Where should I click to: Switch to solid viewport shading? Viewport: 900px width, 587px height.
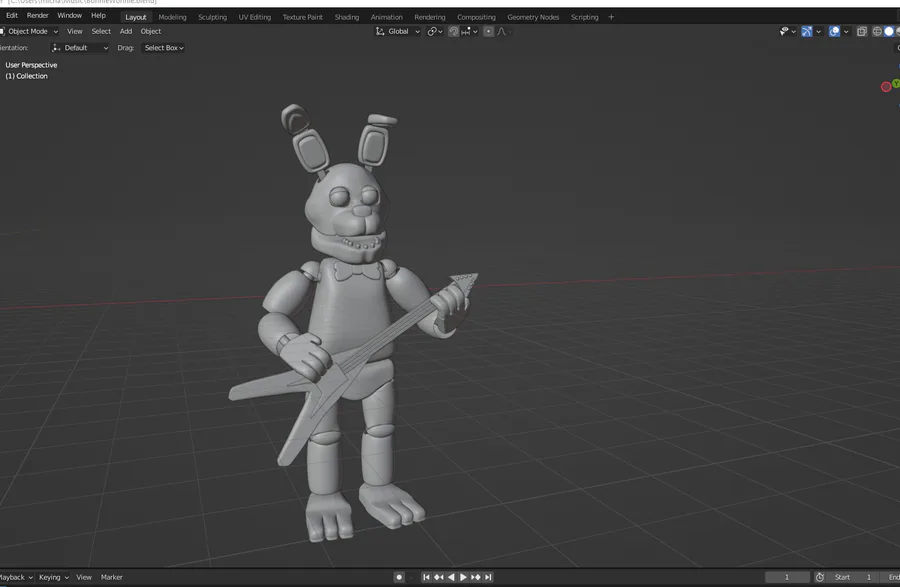click(x=889, y=32)
